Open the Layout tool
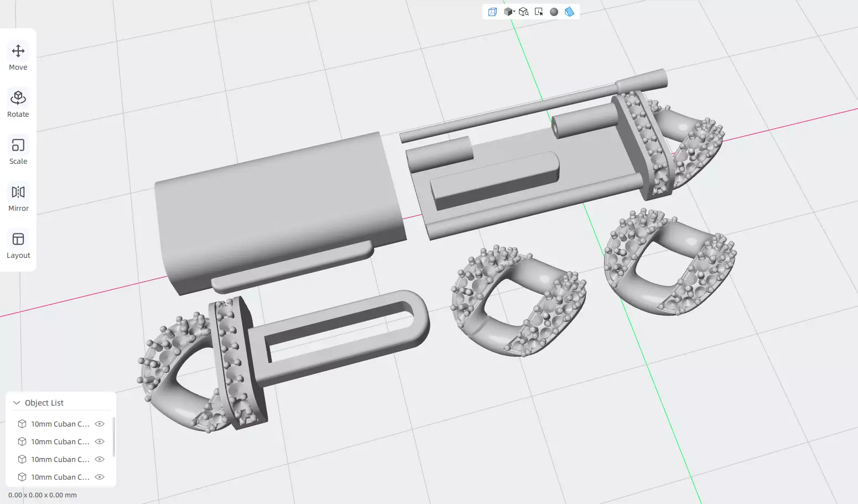This screenshot has width=858, height=504. [x=18, y=245]
